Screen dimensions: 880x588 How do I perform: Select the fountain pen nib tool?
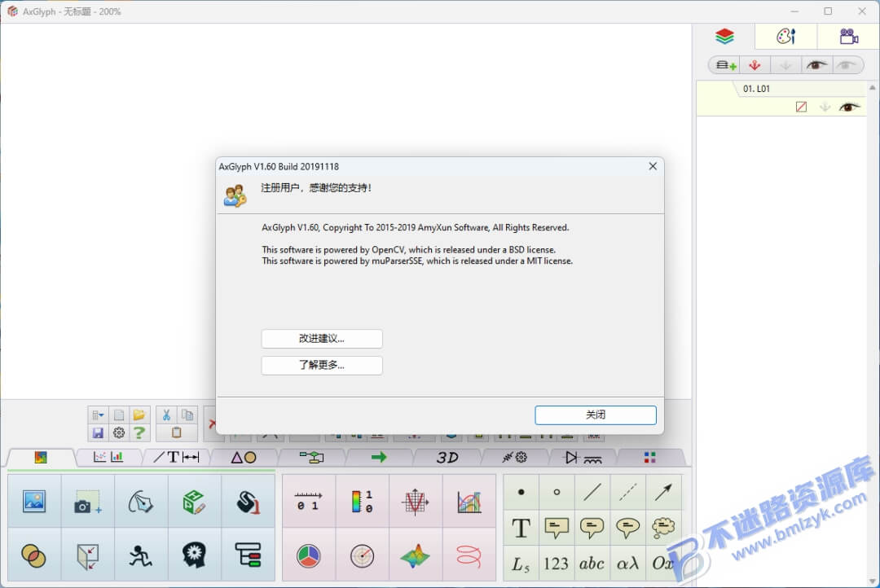pos(141,501)
